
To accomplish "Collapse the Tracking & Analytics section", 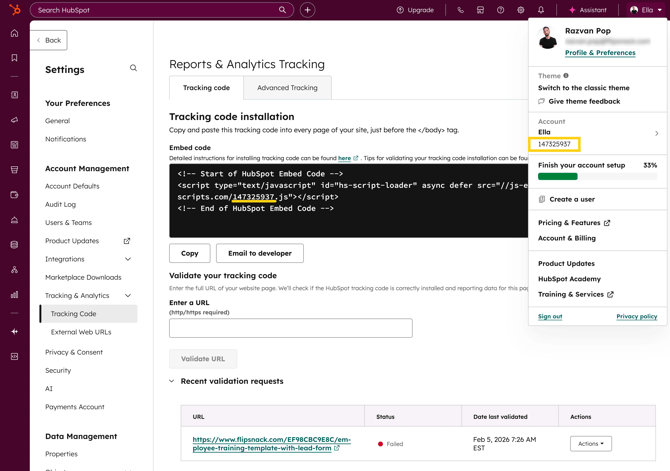I will tap(127, 296).
